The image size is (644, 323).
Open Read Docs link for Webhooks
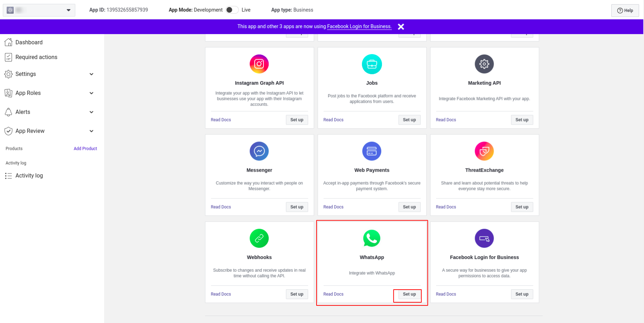point(221,294)
